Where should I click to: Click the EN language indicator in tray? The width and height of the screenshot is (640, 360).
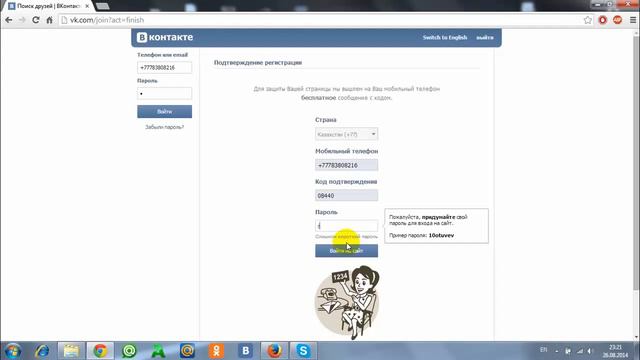544,350
